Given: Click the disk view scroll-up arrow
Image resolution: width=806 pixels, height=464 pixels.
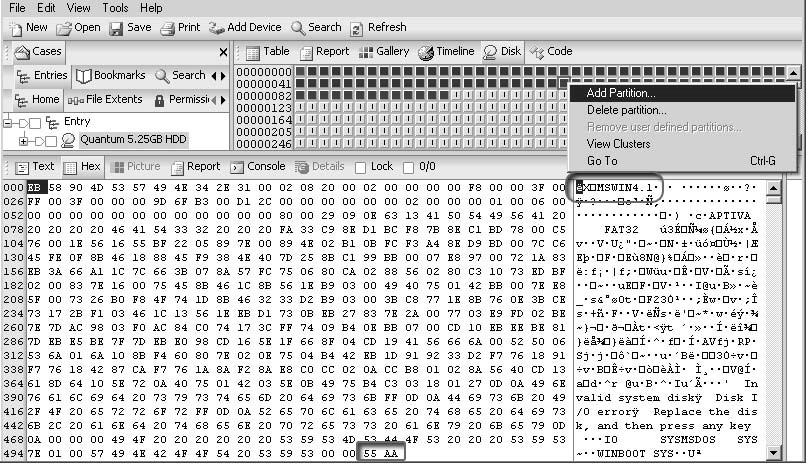Looking at the screenshot, I should tap(794, 72).
